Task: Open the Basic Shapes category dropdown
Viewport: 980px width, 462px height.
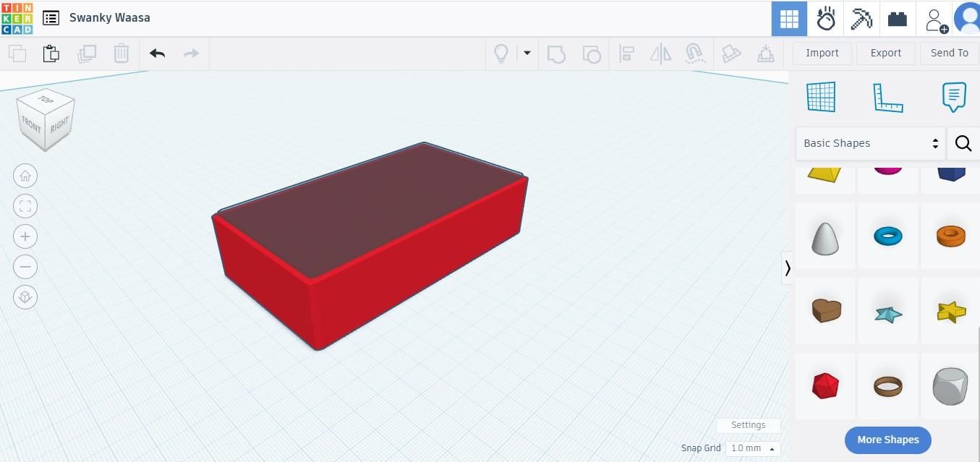Action: 871,143
